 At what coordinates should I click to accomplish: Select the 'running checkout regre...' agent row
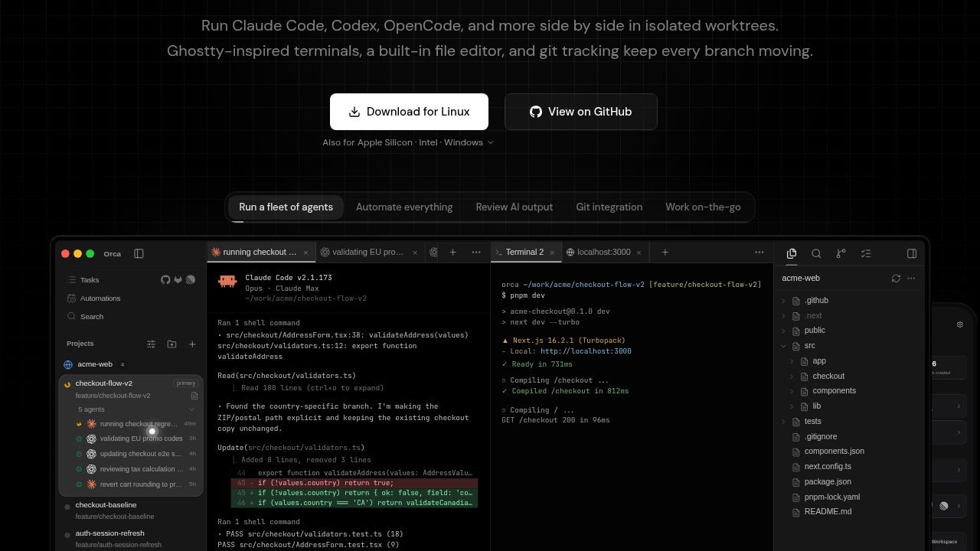[136, 424]
